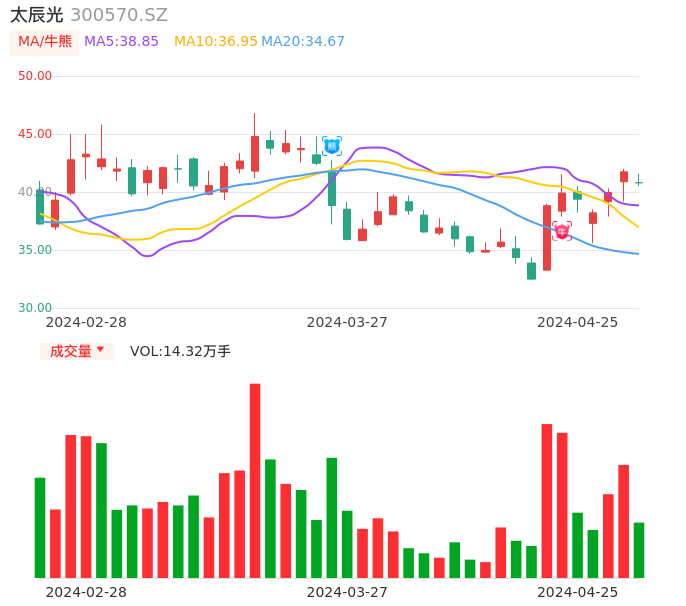Image resolution: width=686 pixels, height=606 pixels.
Task: Click 2024-02-28 date under the price chart
Action: [86, 322]
